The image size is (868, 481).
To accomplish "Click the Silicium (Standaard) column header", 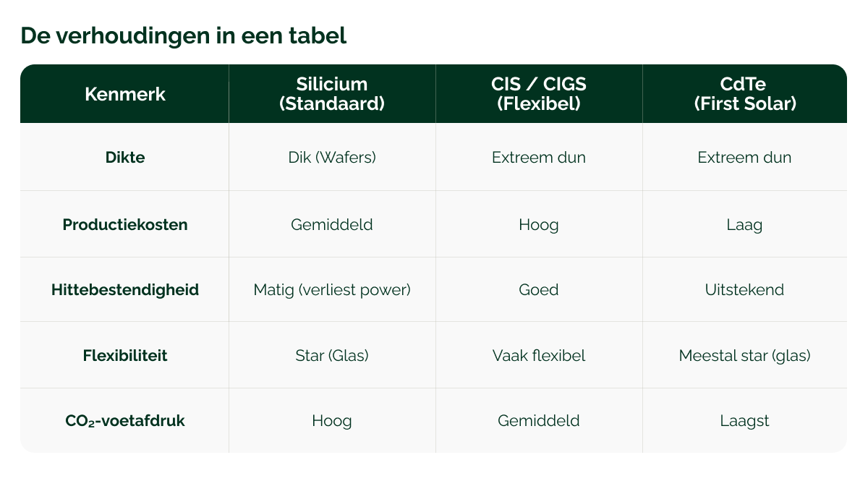I will 332,94.
